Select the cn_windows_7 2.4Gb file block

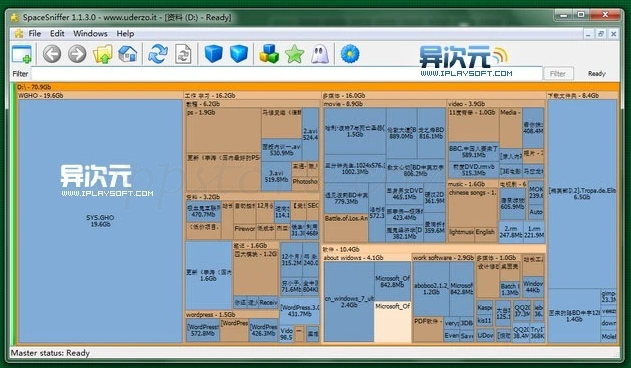click(x=349, y=302)
